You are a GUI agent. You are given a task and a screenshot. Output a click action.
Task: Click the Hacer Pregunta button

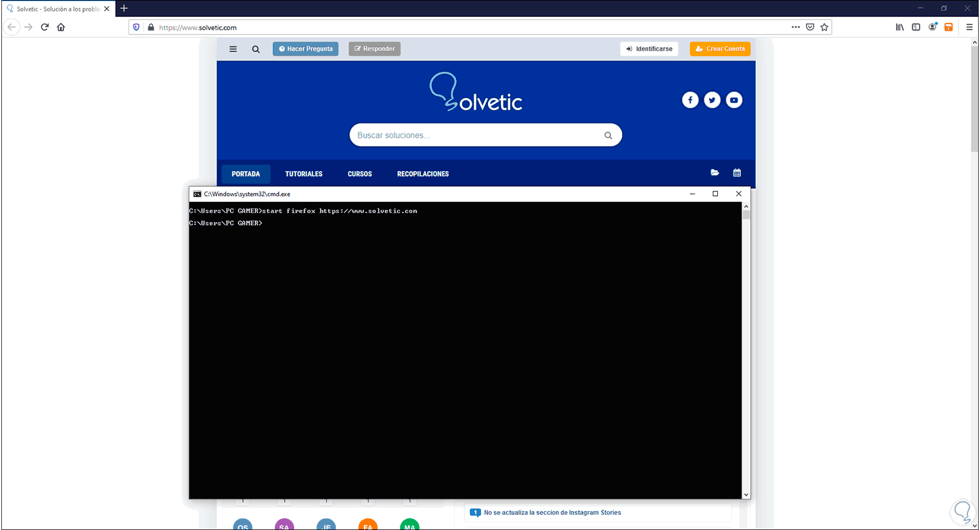(305, 49)
